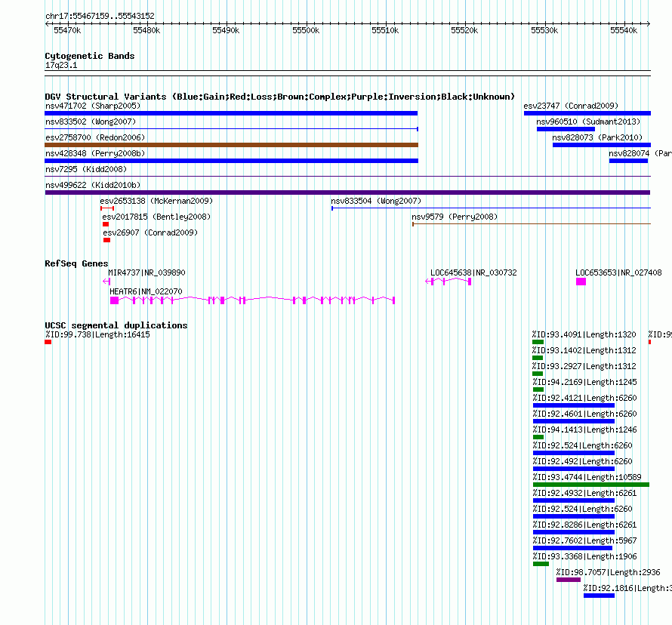672x625 pixels.
Task: Open duplication %ID:92.4601|Length:6260
Action: [x=574, y=421]
